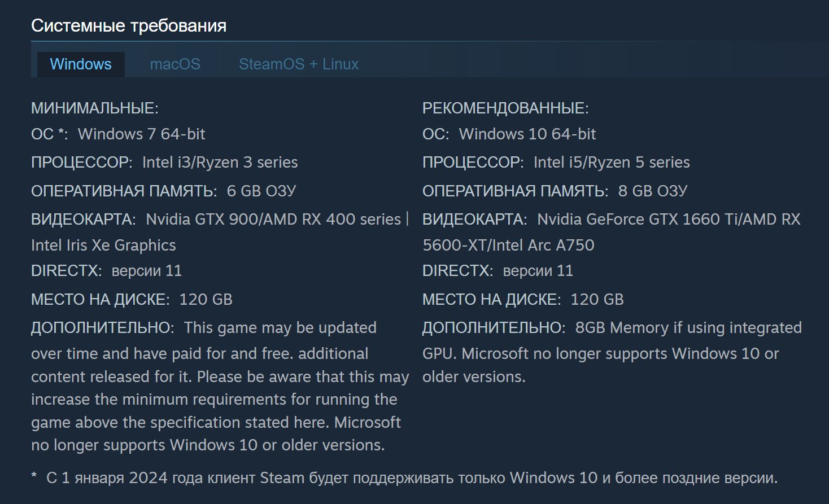Click the minimum DirectX версии 11 line
Viewport: 829px width, 504px height.
pos(107,271)
